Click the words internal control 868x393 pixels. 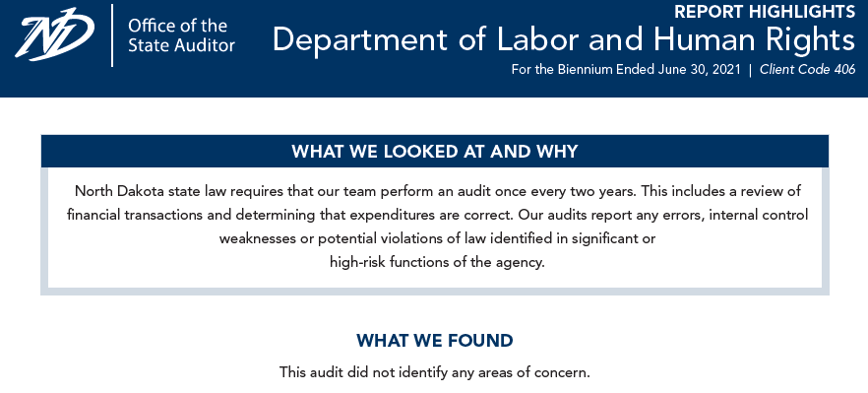pos(759,215)
